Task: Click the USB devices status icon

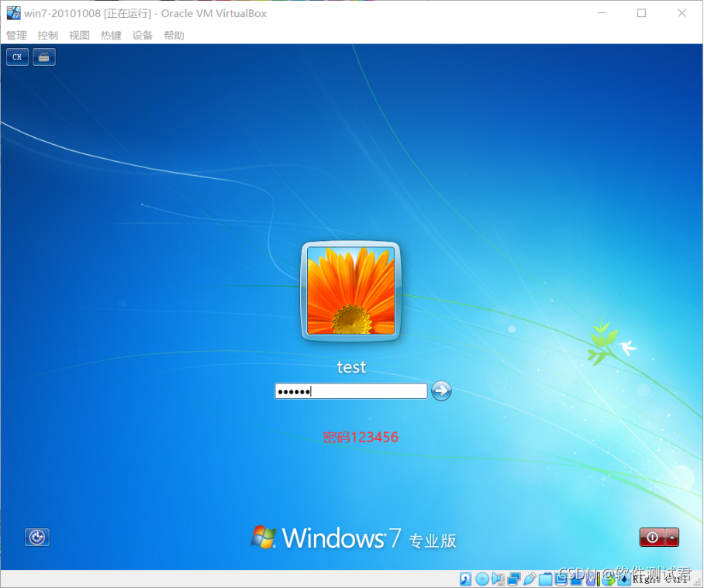Action: [x=530, y=579]
